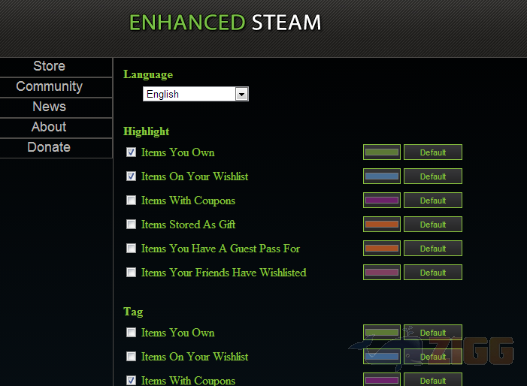Image resolution: width=527 pixels, height=386 pixels.
Task: Pick the blue color for Highlight Wishlist items
Action: (382, 176)
